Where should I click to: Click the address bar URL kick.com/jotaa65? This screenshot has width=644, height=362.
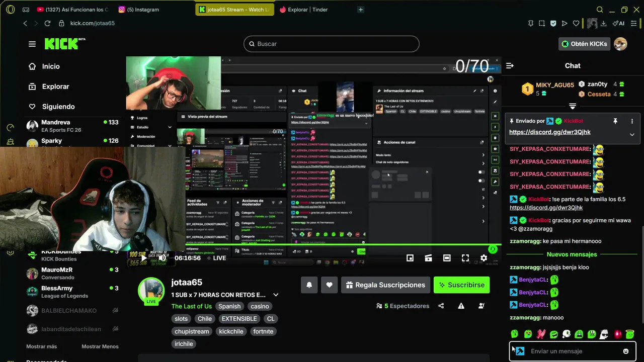pyautogui.click(x=92, y=23)
